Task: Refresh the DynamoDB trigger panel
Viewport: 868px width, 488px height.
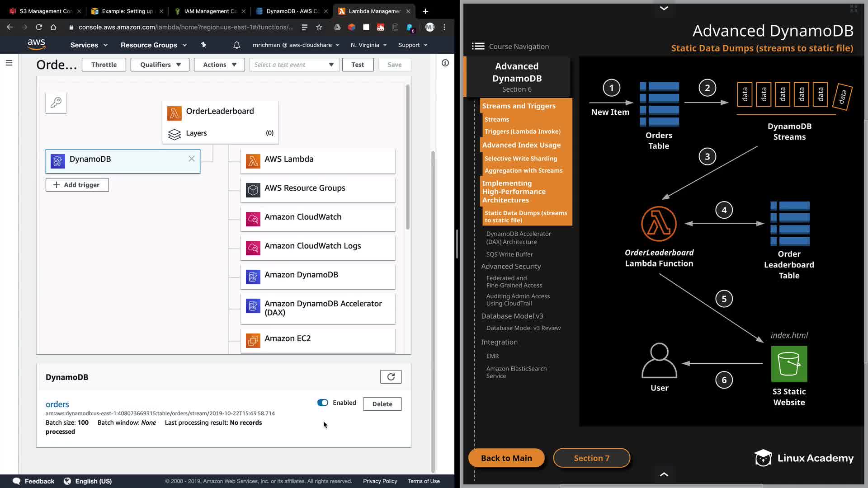Action: (x=391, y=377)
